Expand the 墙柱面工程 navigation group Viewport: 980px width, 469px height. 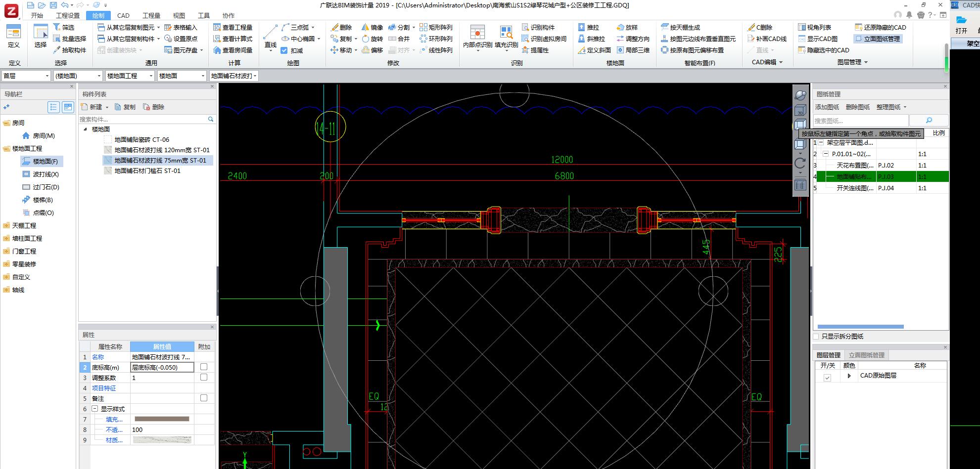(6, 238)
